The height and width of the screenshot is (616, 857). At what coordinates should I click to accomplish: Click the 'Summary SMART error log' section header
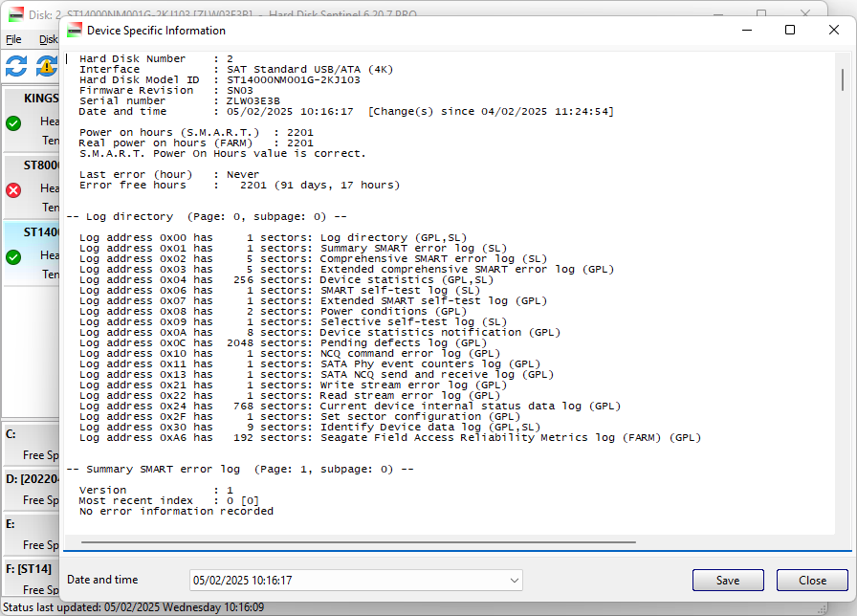[x=240, y=470]
